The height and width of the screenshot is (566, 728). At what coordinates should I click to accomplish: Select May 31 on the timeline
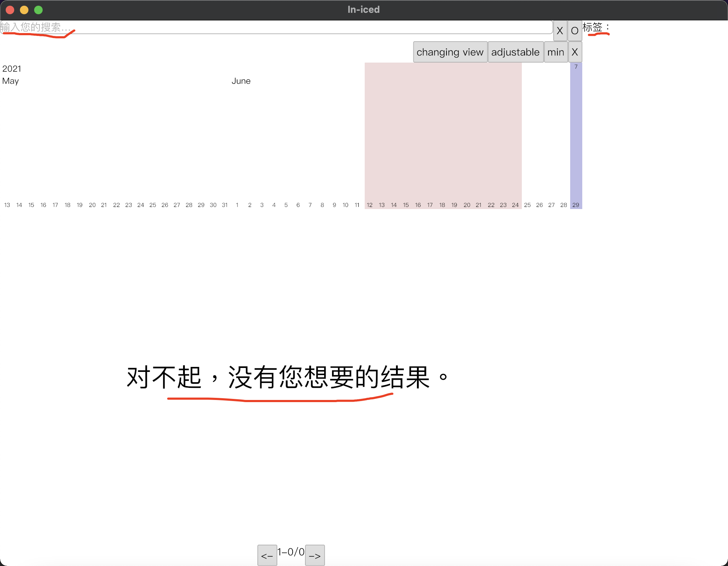pos(225,205)
